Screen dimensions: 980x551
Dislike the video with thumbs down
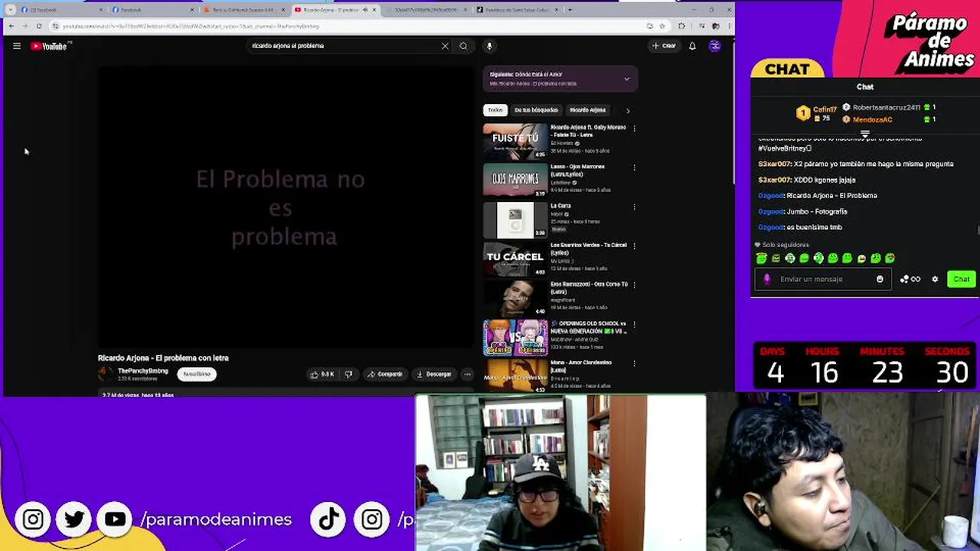[x=348, y=374]
